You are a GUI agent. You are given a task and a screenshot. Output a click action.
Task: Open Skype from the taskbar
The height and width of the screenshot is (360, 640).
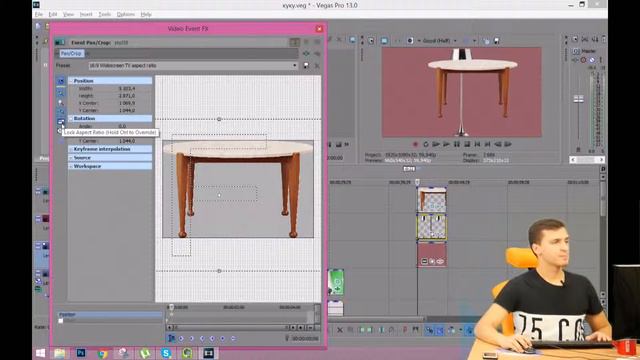[166, 353]
